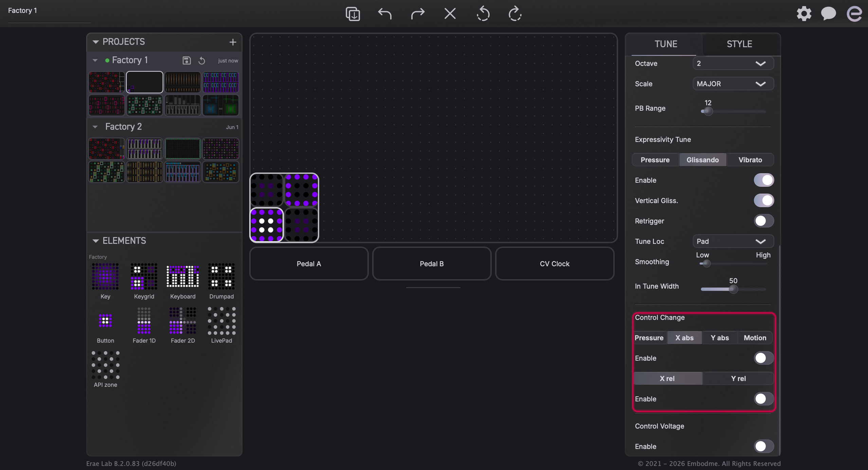Open the Tune Loc dropdown showing Pad
This screenshot has height=470, width=868.
point(733,241)
